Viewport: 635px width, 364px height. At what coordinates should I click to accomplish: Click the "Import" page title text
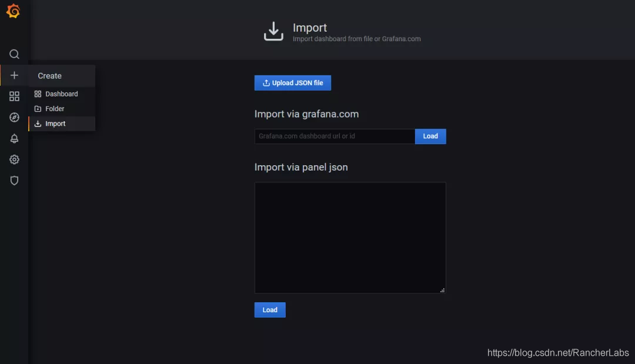(x=310, y=28)
